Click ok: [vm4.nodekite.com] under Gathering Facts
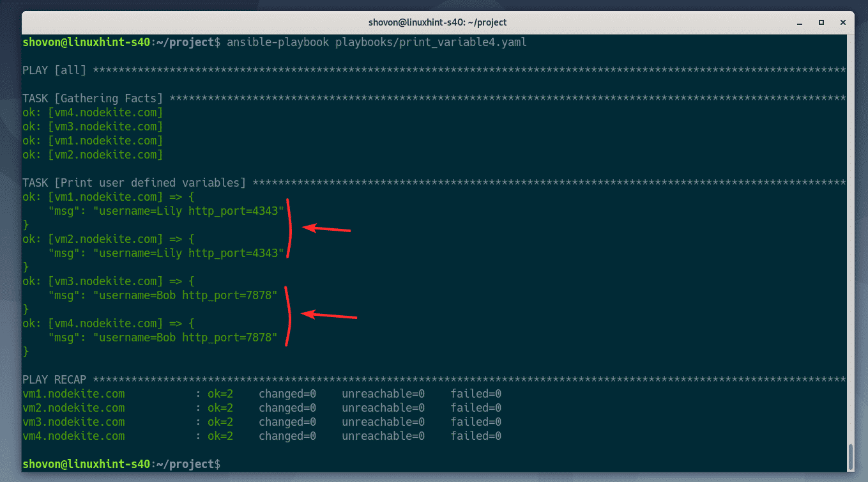868x482 pixels. point(93,113)
